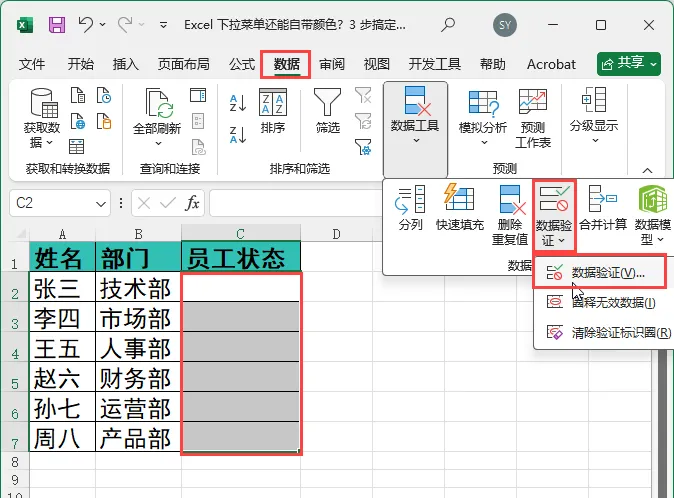
Task: Switch to the 开始 tab
Action: point(80,64)
